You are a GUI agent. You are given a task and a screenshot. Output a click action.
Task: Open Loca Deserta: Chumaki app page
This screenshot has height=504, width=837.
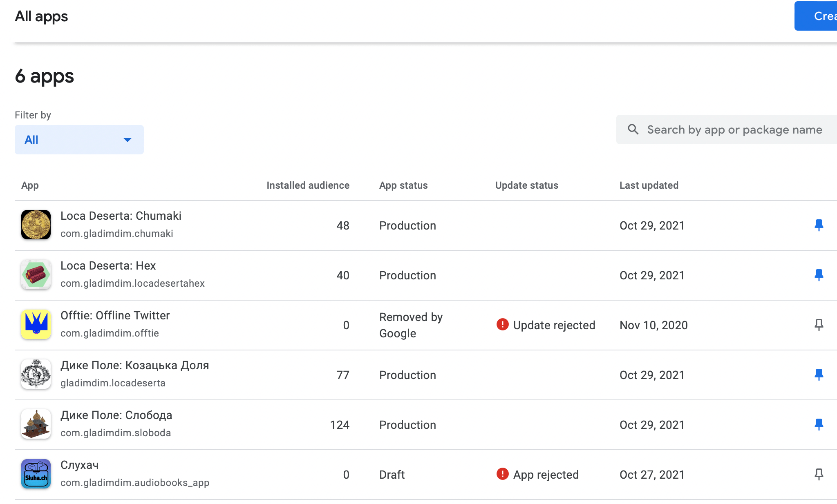pyautogui.click(x=121, y=216)
